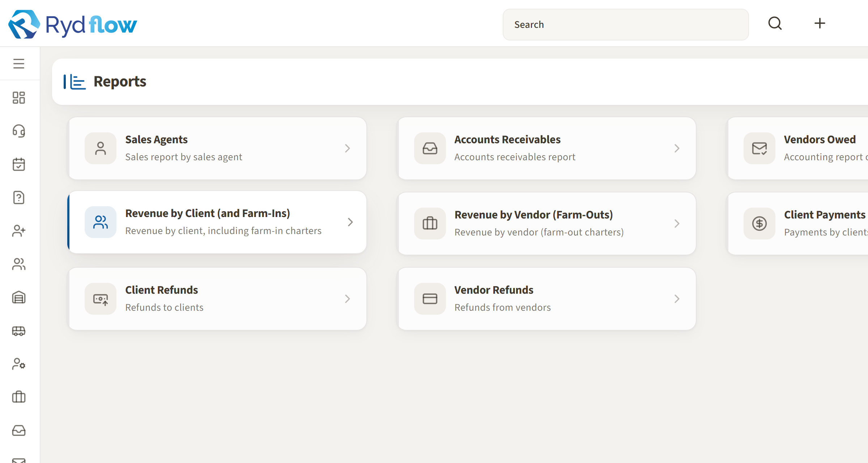Click 'Revenue by vendor (farm-out charters)' text
This screenshot has height=463, width=868.
[x=539, y=232]
